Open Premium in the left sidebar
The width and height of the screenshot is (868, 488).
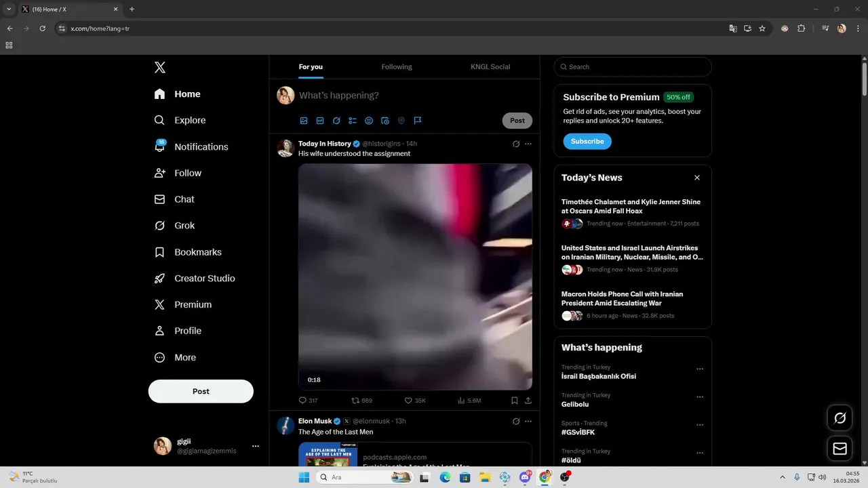(182, 305)
